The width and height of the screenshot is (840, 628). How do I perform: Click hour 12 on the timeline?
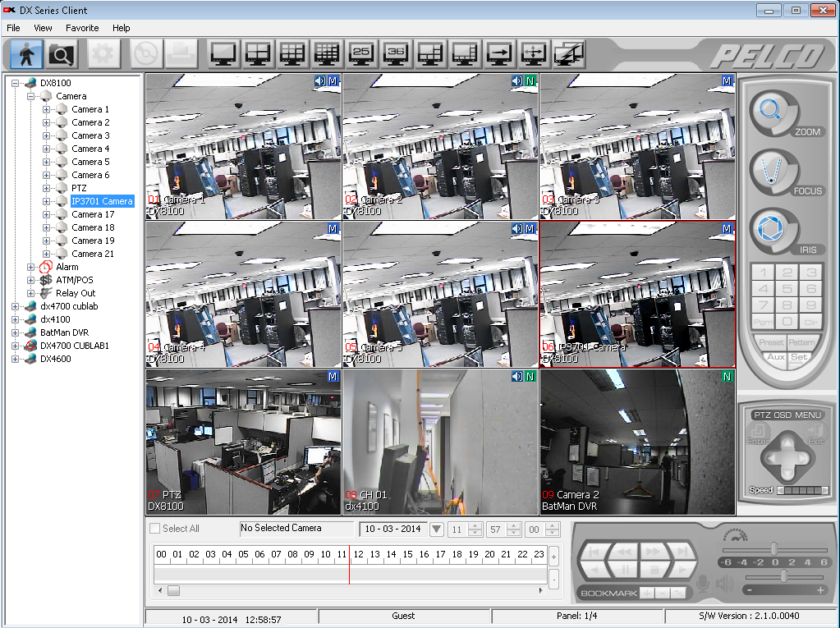tap(358, 554)
